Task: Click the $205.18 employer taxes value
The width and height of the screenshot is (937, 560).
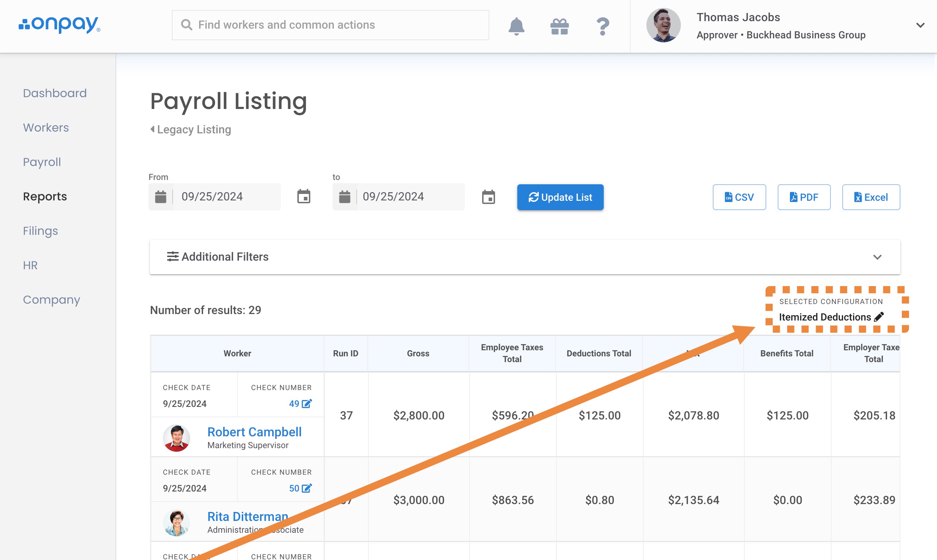Action: pyautogui.click(x=874, y=416)
